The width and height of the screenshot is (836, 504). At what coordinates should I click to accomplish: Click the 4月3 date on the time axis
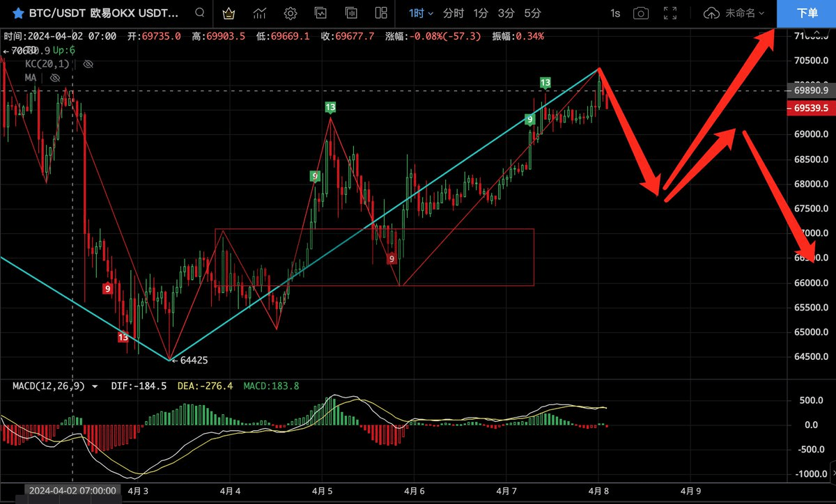[139, 491]
